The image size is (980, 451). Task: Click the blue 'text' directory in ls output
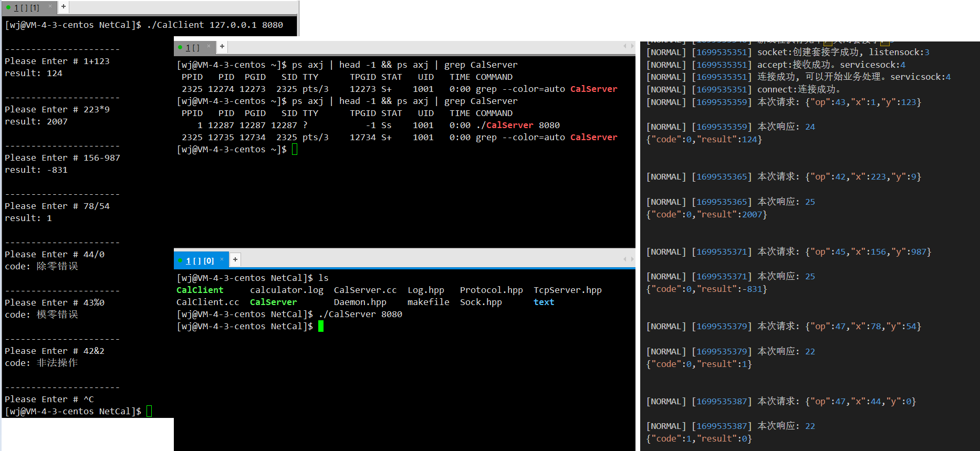[544, 302]
